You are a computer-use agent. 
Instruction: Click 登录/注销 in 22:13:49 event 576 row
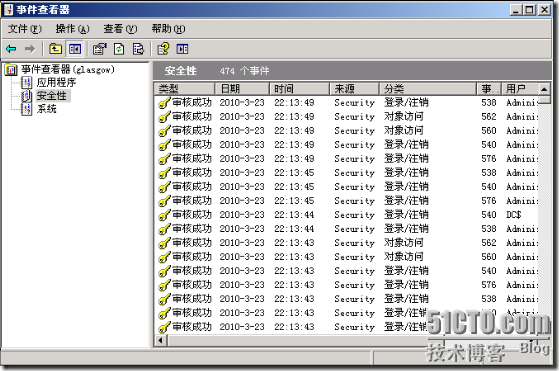click(406, 159)
